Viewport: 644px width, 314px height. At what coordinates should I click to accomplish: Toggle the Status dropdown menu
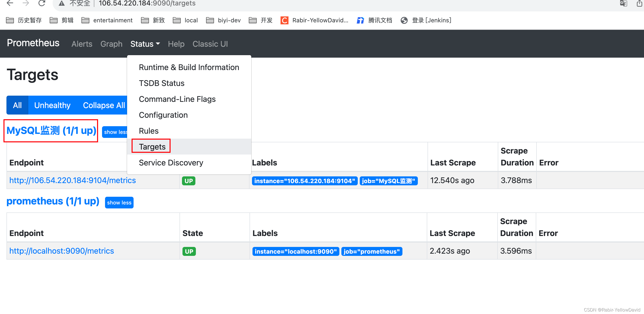coord(145,44)
